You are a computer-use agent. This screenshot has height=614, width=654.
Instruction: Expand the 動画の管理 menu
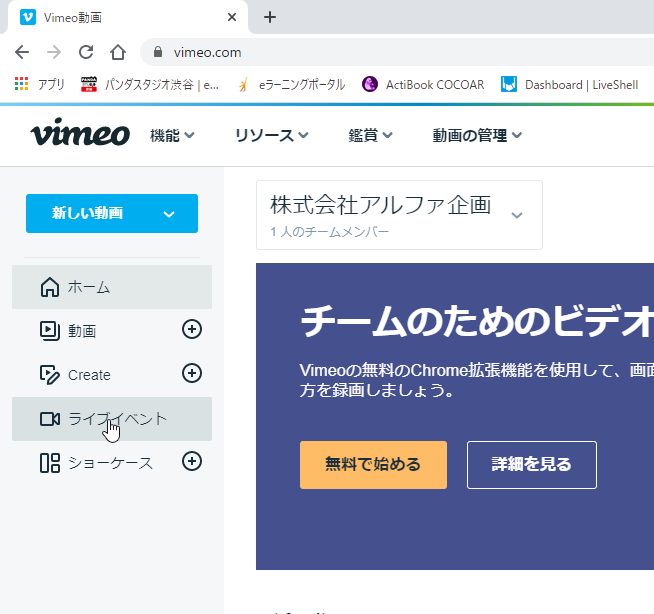[x=477, y=135]
